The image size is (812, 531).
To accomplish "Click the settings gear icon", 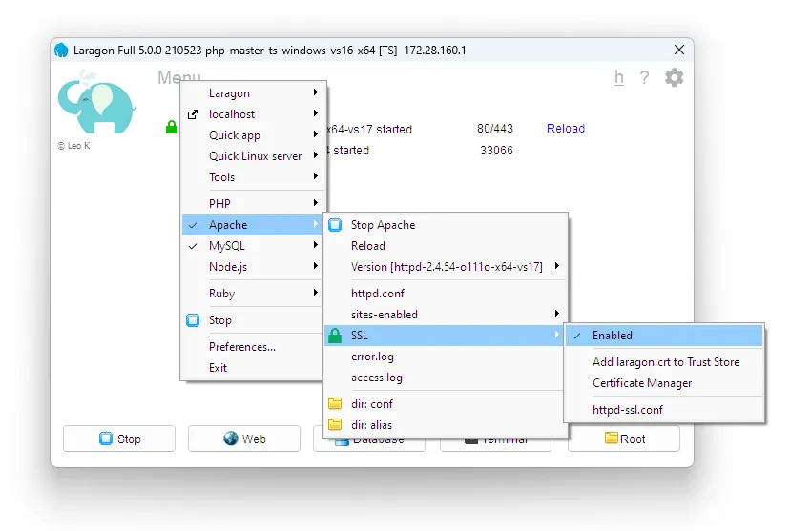I will click(674, 78).
